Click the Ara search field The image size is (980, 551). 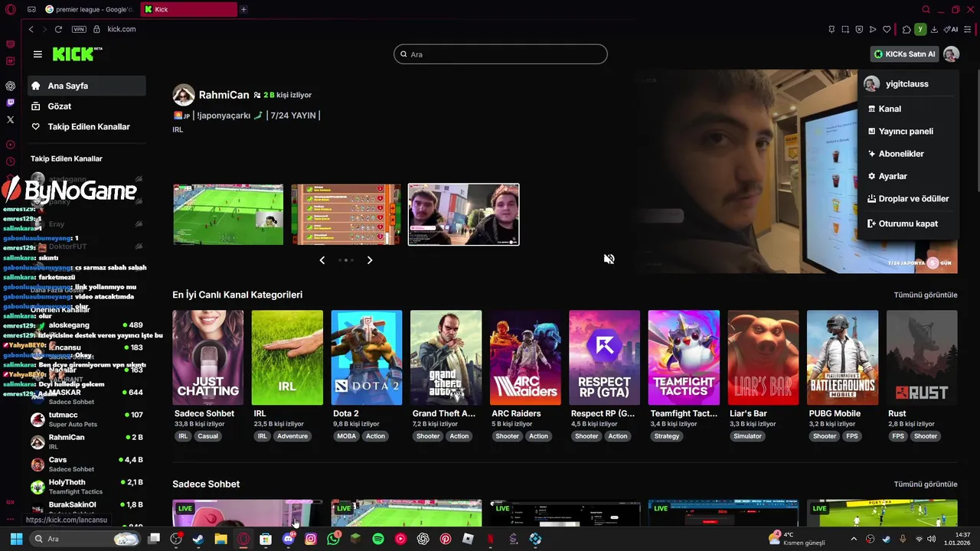click(501, 54)
